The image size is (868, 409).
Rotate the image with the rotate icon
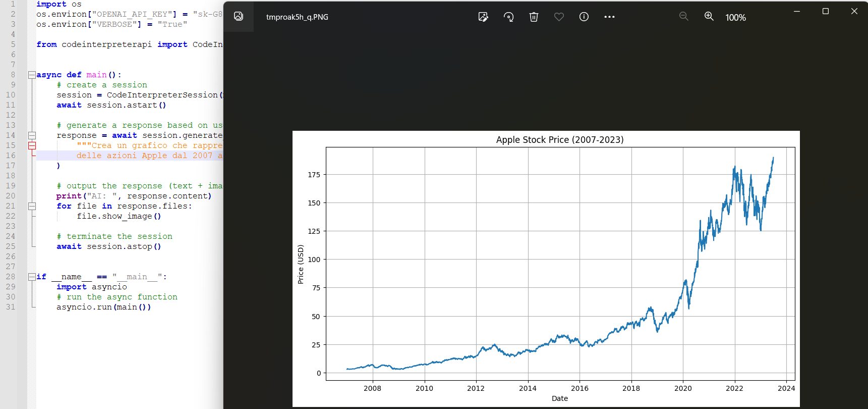tap(508, 17)
